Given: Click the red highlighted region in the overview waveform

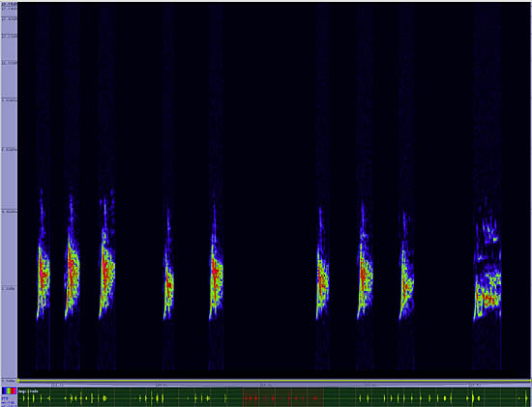Looking at the screenshot, I should (283, 397).
